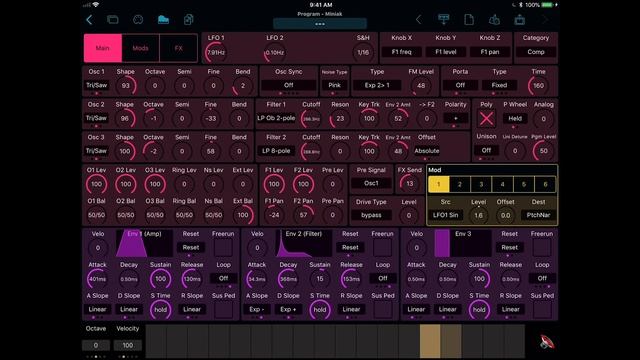Viewport: 640px width, 360px height.
Task: Open Knob X F1 freq selector
Action: point(401,52)
